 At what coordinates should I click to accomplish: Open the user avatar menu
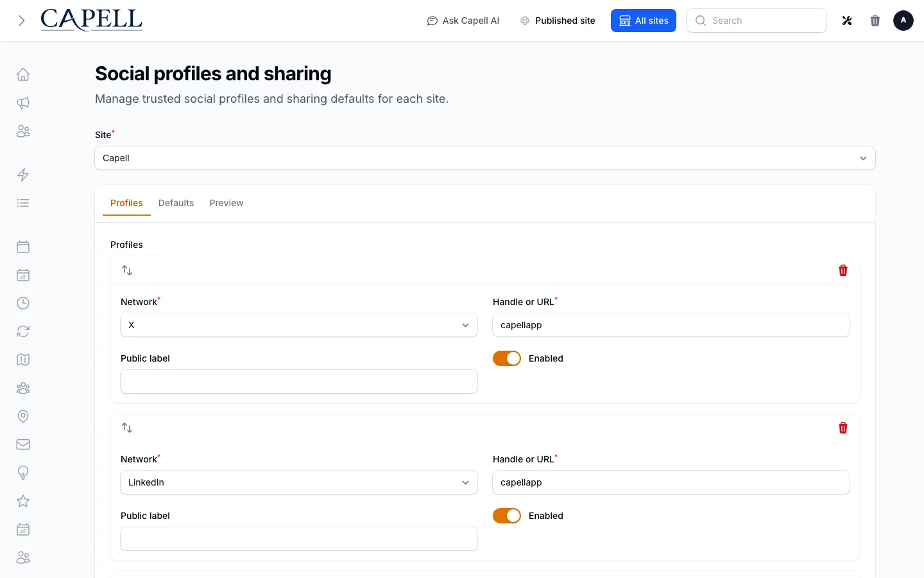point(903,21)
